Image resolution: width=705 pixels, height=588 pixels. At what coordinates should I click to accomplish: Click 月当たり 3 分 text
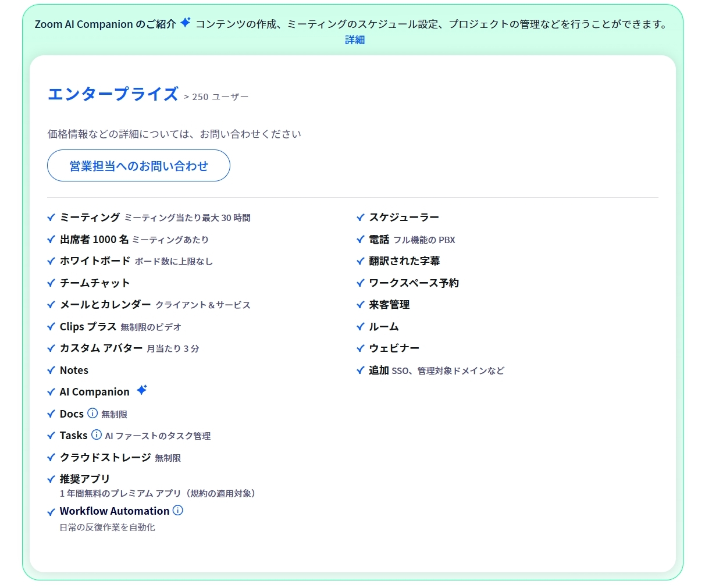(173, 349)
